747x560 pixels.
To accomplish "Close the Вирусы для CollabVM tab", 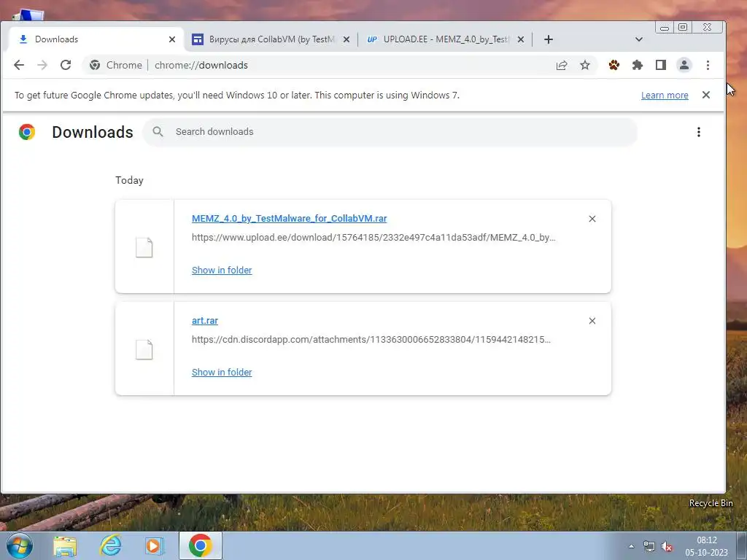I will tap(347, 39).
